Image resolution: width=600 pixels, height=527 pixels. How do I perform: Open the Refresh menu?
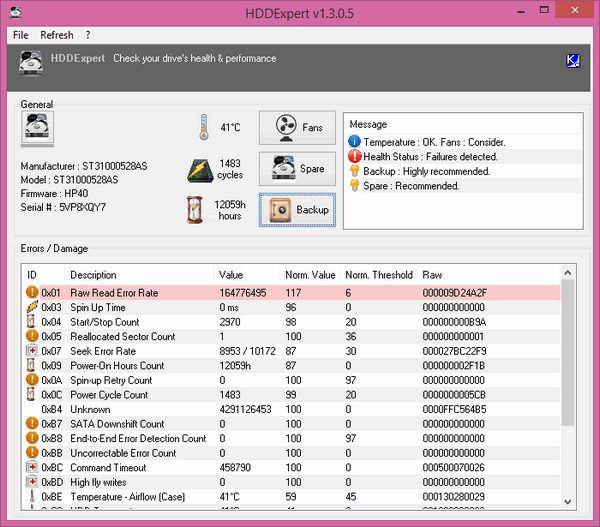(57, 35)
